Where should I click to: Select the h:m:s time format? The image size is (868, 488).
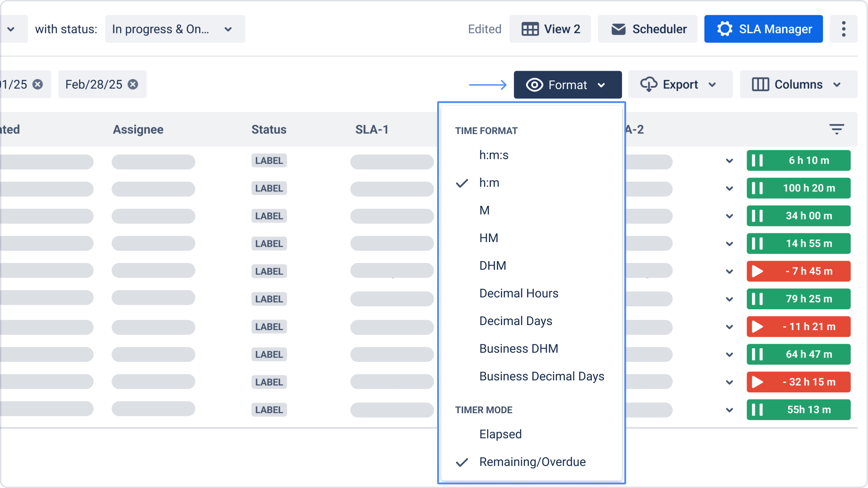(x=494, y=155)
